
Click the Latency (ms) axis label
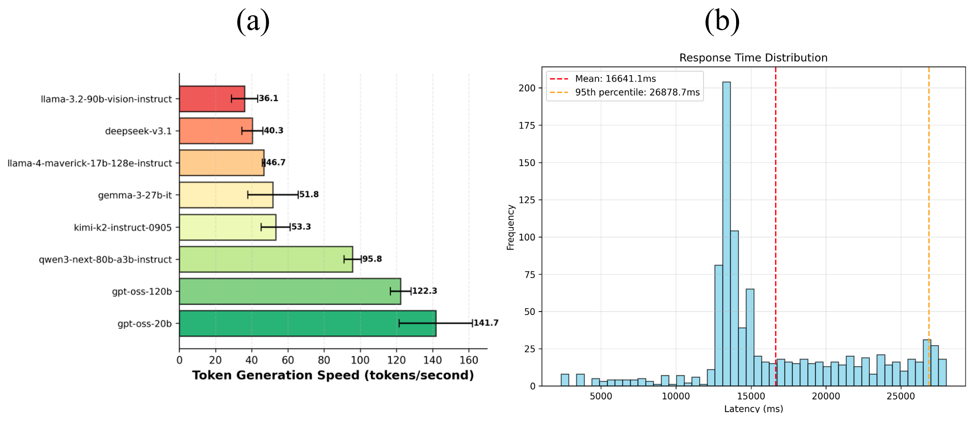[x=753, y=409]
